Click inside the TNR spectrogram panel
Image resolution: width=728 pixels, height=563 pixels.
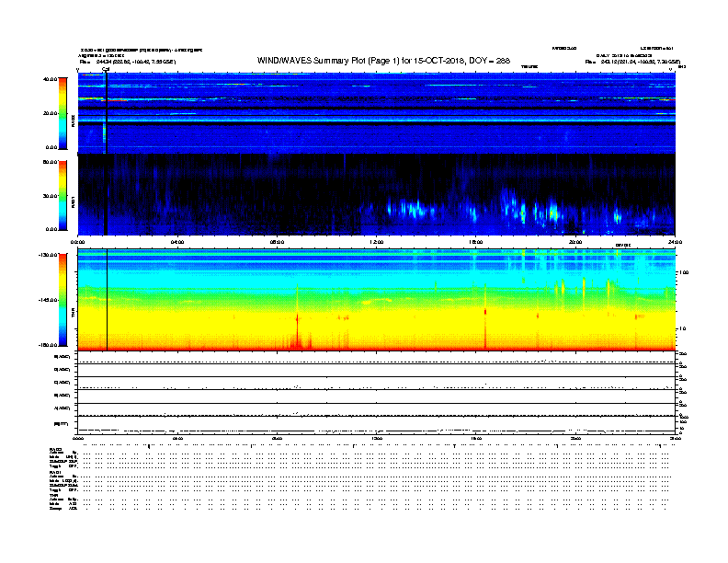coord(377,300)
